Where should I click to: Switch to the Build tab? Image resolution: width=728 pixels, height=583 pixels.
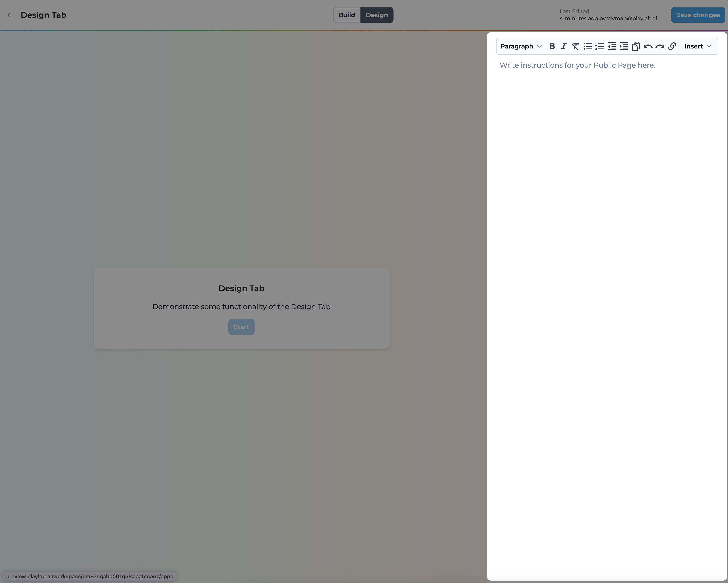(x=346, y=15)
